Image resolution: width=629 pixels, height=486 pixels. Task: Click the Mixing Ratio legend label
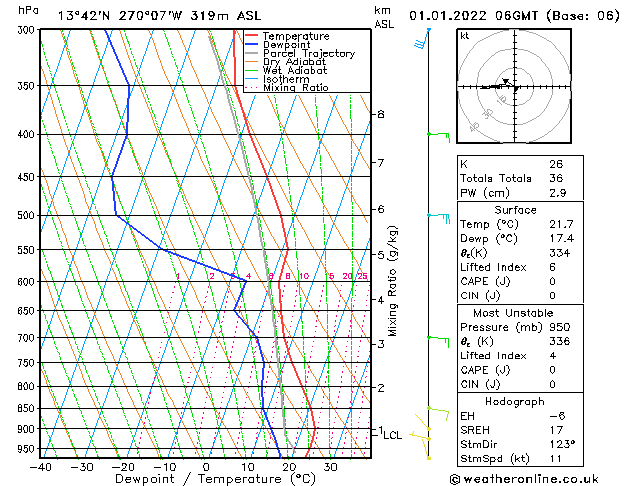click(296, 88)
